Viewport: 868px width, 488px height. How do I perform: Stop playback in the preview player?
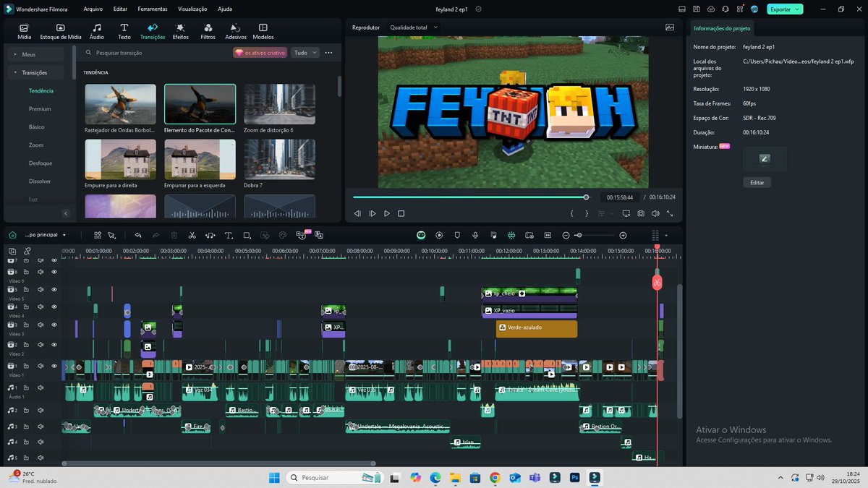(401, 213)
